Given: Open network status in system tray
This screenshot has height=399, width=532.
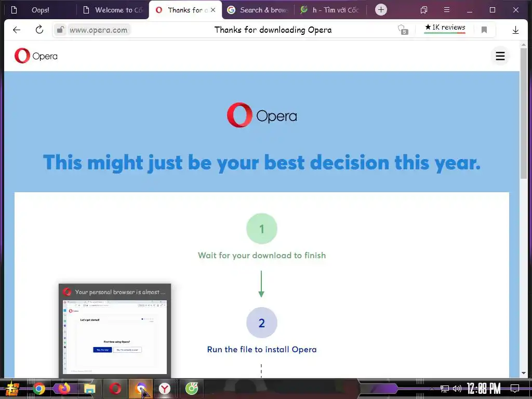Looking at the screenshot, I should coord(444,389).
